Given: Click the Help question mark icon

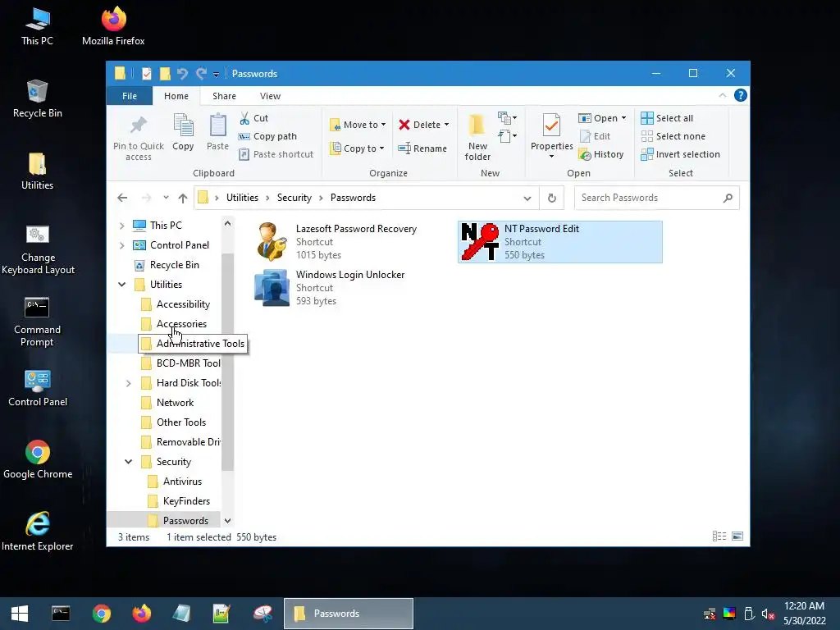Looking at the screenshot, I should (741, 95).
